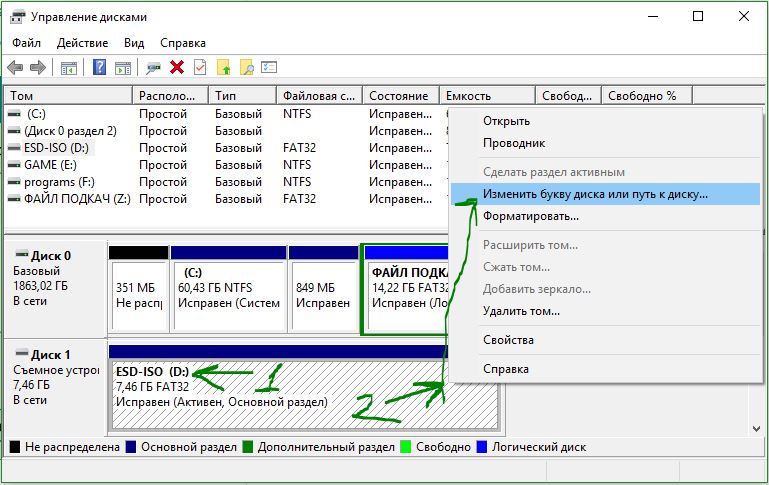Select Форматировать... in context menu
Viewport: 769px width, 485px height.
tap(531, 216)
